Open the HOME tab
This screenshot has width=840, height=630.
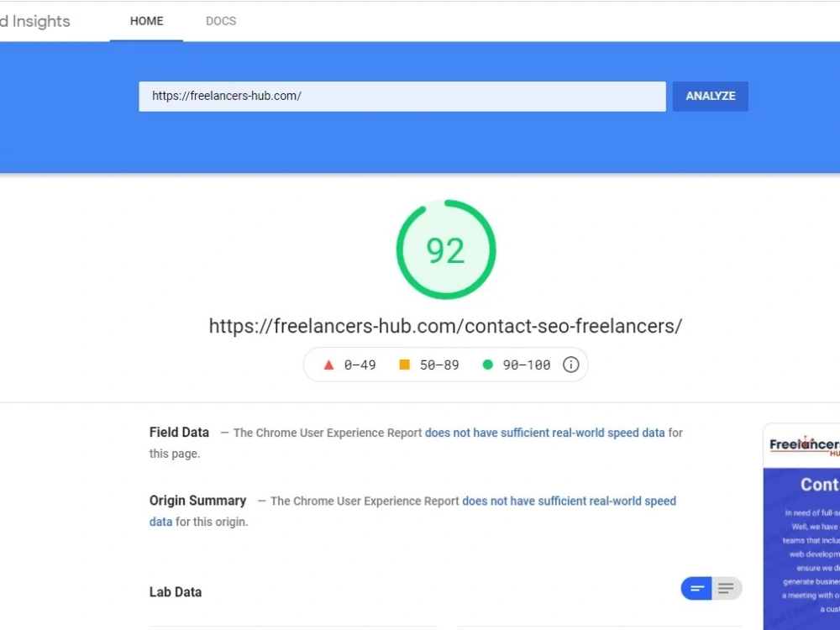click(x=146, y=22)
